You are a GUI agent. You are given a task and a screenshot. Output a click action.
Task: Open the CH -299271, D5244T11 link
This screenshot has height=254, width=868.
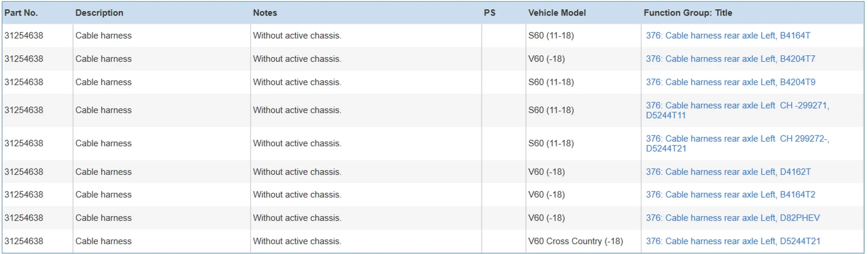pos(737,110)
